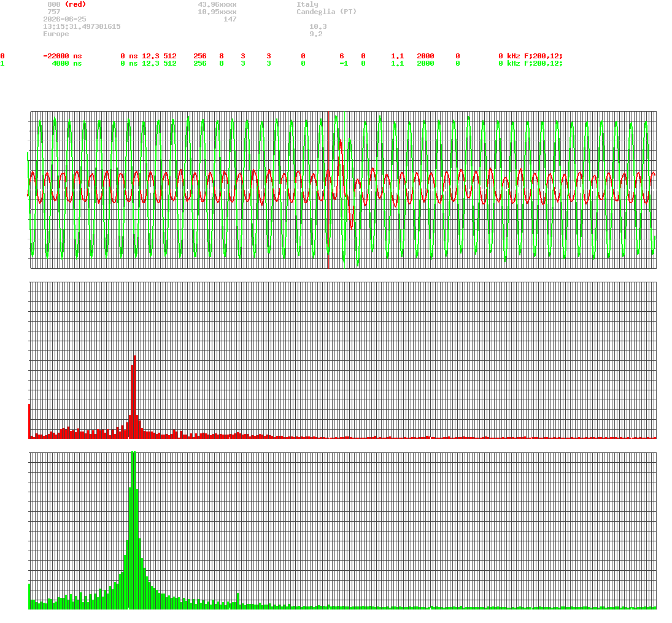Click the value "147" under the coordinates
This screenshot has width=672, height=623.
click(230, 19)
